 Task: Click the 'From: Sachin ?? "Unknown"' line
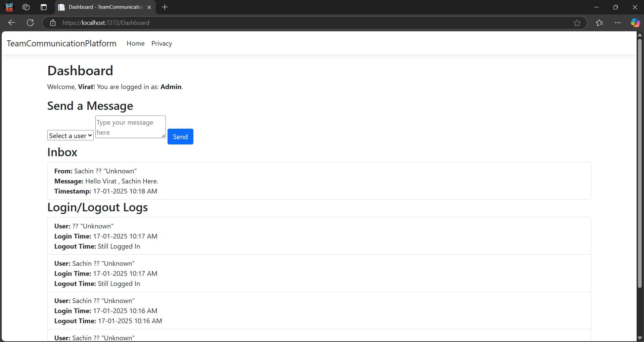95,171
